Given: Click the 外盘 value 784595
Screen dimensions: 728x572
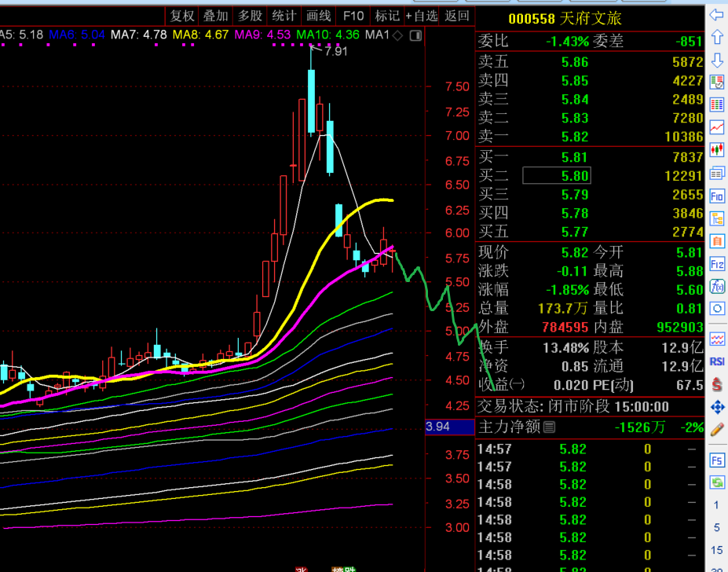Looking at the screenshot, I should (565, 327).
